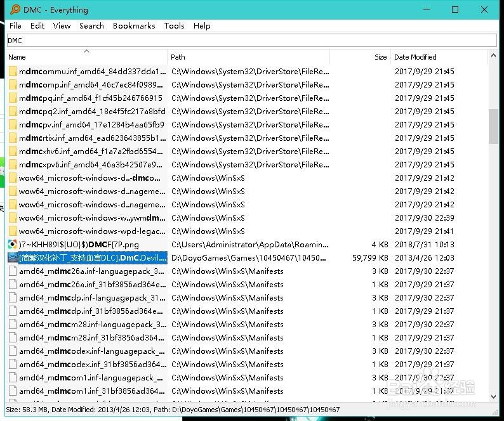
Task: Click folder icon of mdmcomp.inf_amd64 row
Action: pos(13,84)
